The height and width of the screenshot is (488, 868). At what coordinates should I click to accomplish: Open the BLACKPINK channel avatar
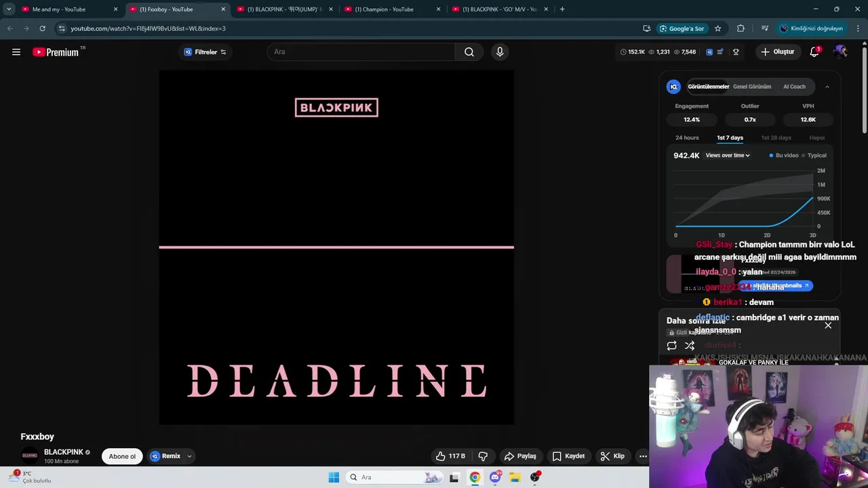(29, 455)
